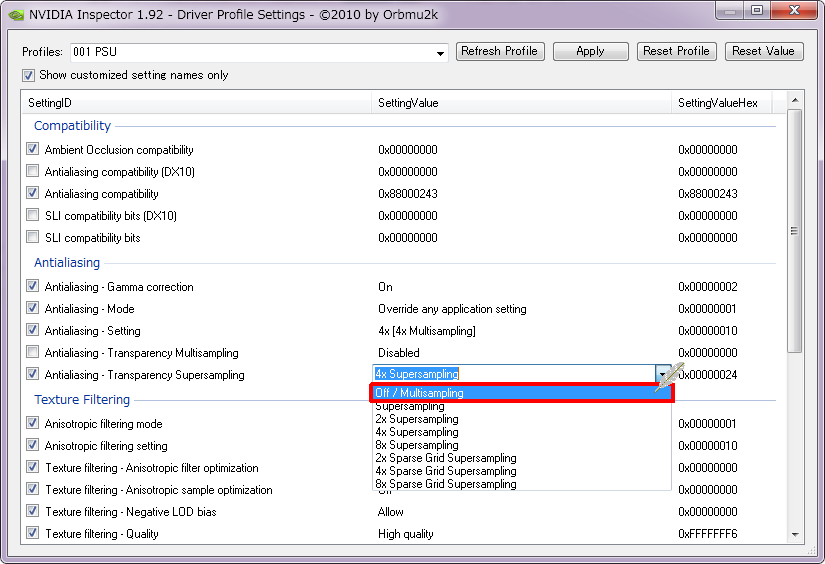Click the Texture Filtering group header

coord(82,400)
